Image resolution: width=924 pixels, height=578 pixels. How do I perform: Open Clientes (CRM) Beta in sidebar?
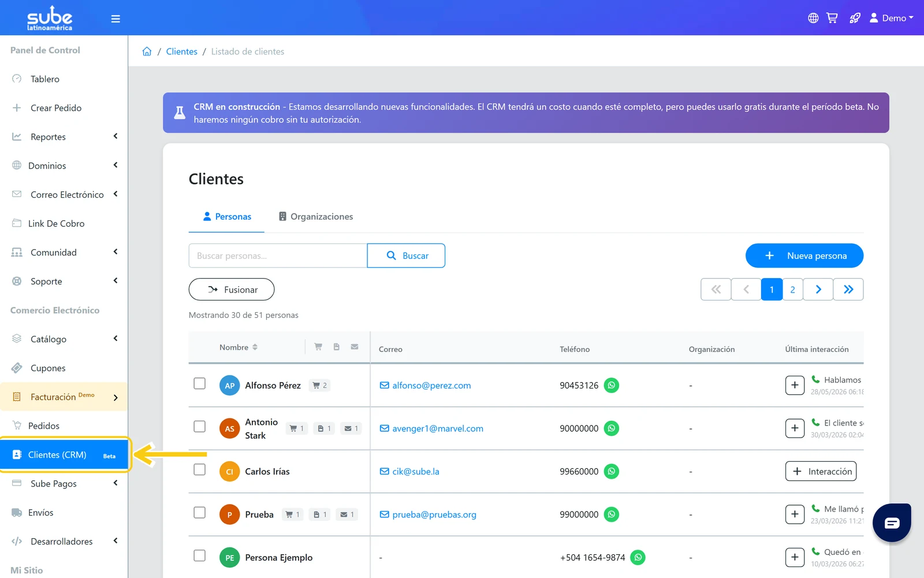(64, 454)
